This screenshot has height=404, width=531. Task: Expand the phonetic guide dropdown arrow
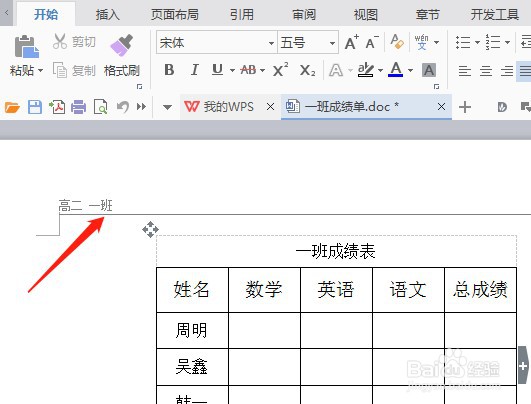click(437, 42)
